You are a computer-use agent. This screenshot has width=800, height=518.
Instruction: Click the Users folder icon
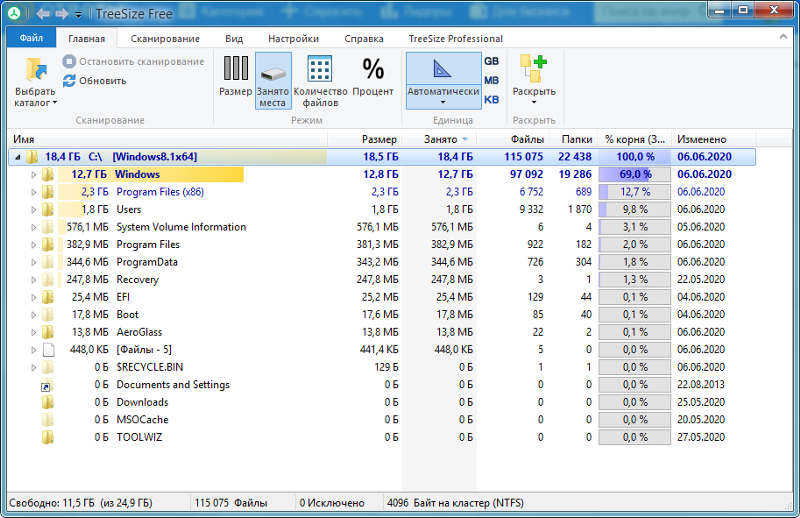47,210
